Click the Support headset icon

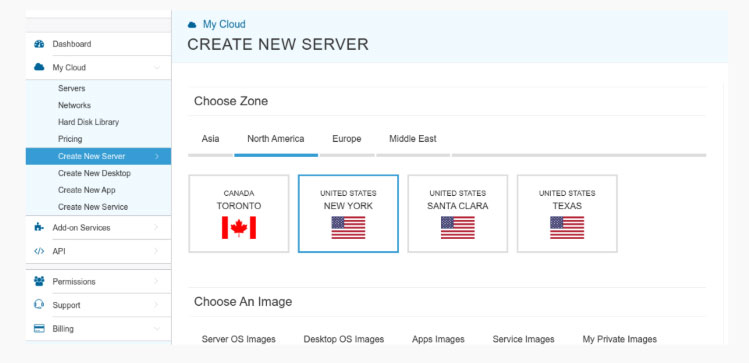[x=39, y=305]
